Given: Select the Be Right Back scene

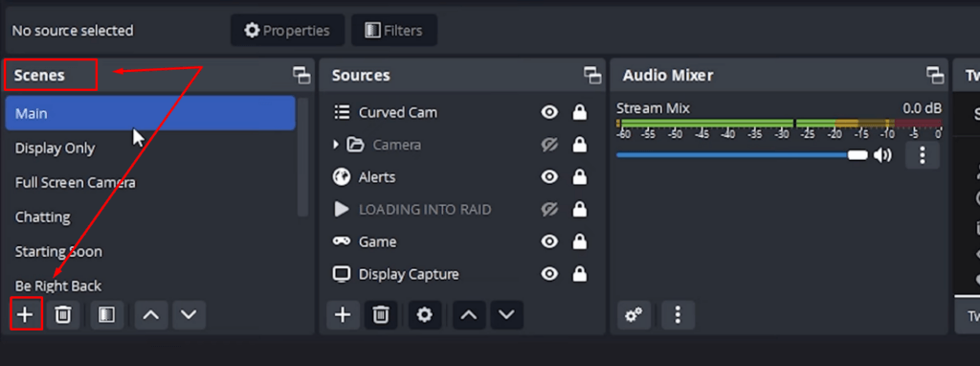Looking at the screenshot, I should pyautogui.click(x=150, y=286).
